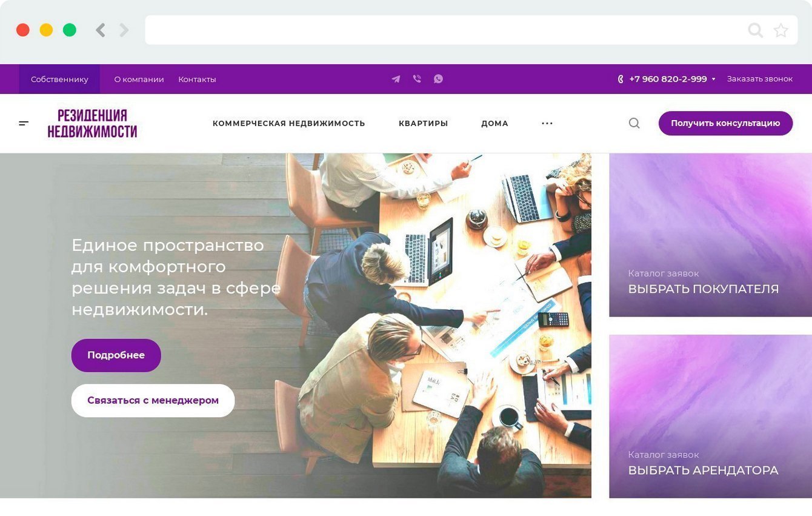Open the WhatsApp icon link
The image size is (812, 516).
coord(438,79)
